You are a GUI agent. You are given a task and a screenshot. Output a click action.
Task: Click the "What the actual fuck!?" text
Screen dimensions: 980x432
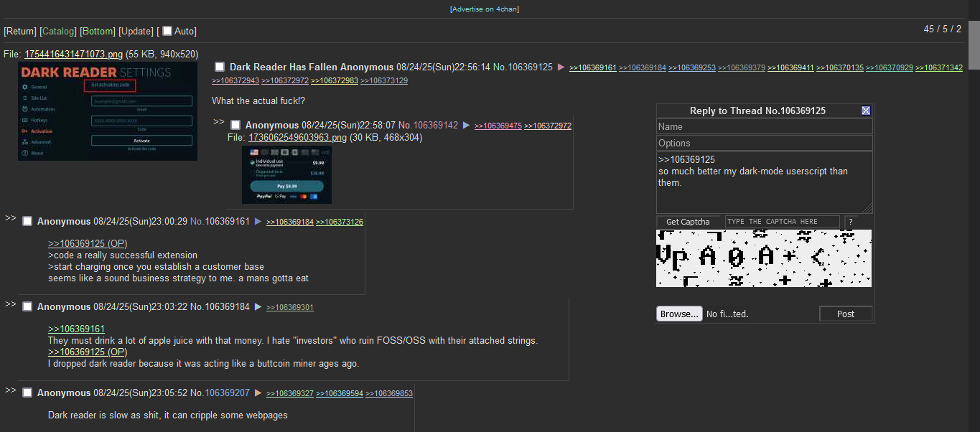pyautogui.click(x=259, y=101)
